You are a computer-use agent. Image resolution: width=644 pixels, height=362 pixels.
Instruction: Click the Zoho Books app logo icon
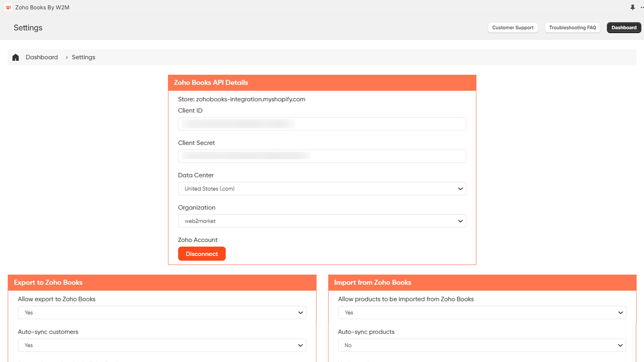point(8,8)
